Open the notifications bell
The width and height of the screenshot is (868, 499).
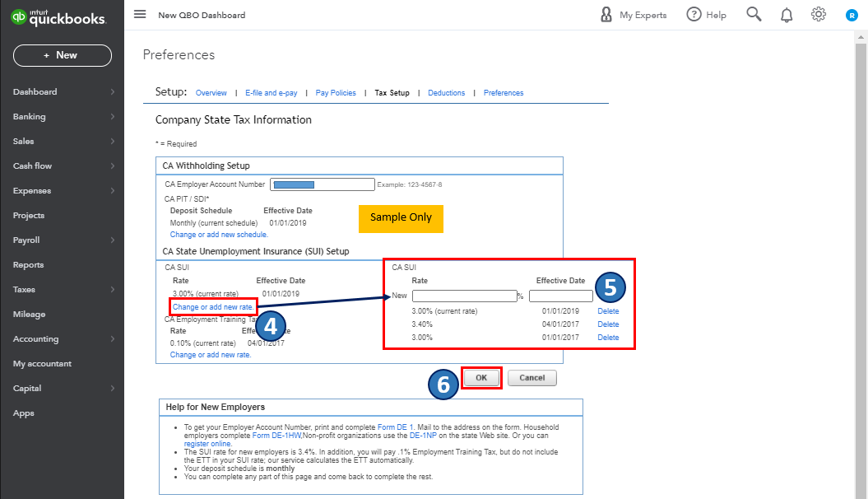click(x=787, y=15)
